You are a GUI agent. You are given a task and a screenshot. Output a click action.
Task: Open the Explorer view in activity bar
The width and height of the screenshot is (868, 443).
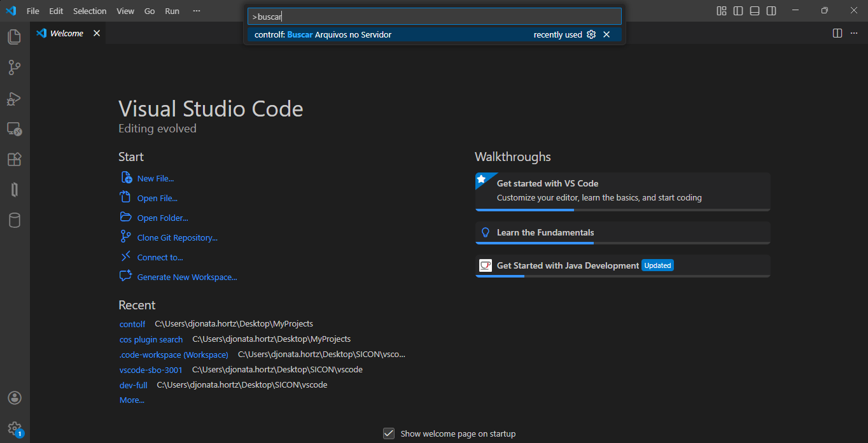(14, 36)
